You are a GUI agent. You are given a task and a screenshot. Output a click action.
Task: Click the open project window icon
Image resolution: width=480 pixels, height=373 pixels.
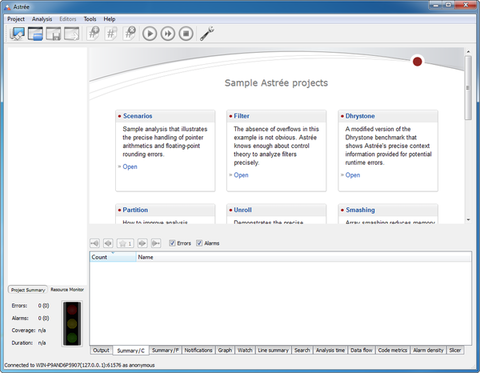35,34
